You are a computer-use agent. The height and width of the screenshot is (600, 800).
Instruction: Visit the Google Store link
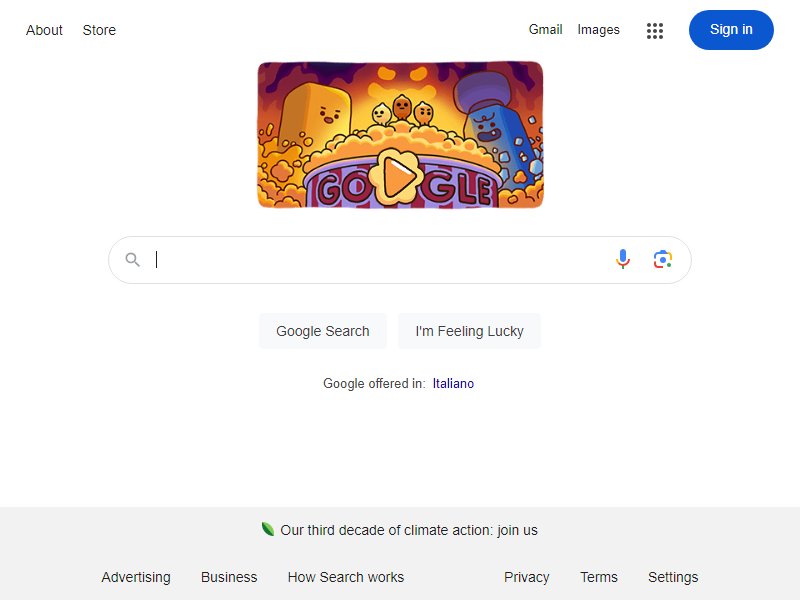99,30
